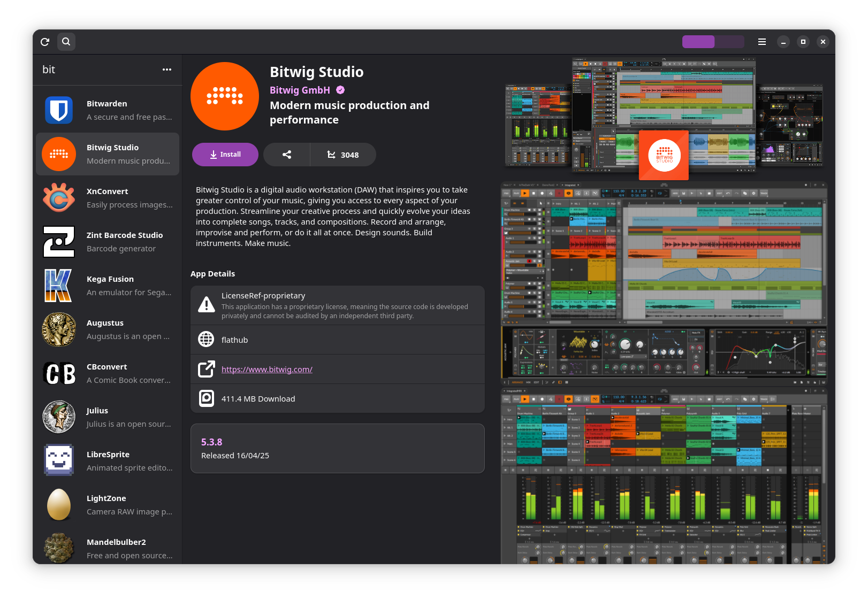Screen dimensions: 868x600
Task: Click the flathub globe icon
Action: (x=206, y=339)
